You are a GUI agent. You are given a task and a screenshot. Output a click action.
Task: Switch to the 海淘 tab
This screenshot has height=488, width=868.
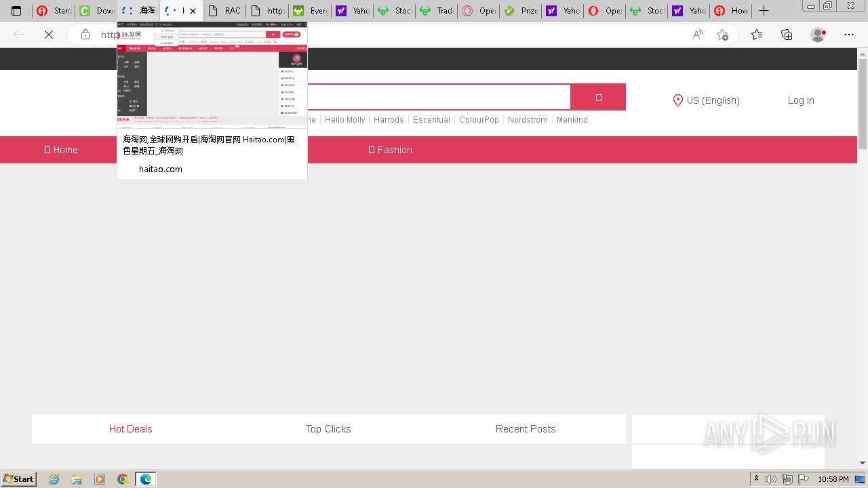click(138, 11)
